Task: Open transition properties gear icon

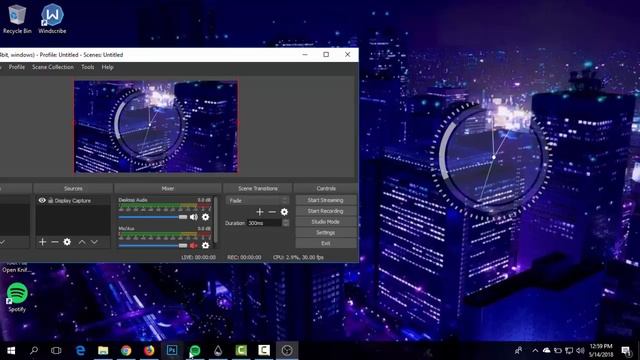Action: click(x=284, y=212)
